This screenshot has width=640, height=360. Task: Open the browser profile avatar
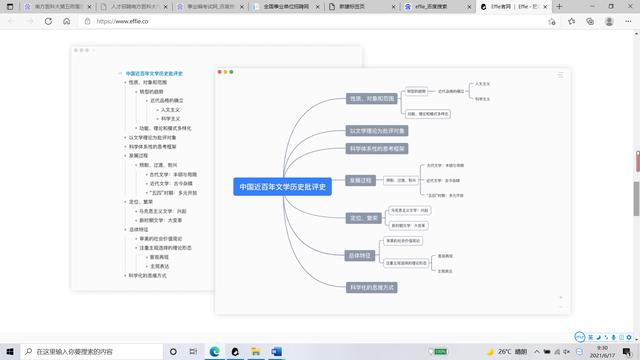(x=609, y=21)
